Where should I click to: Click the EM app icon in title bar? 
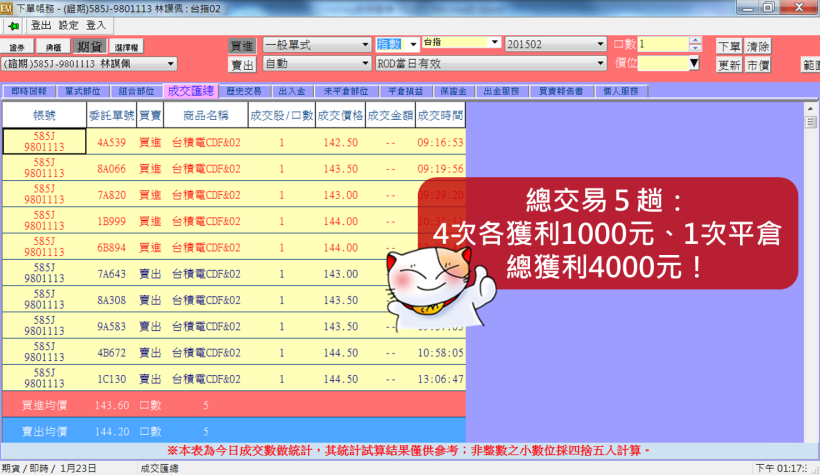(x=7, y=7)
